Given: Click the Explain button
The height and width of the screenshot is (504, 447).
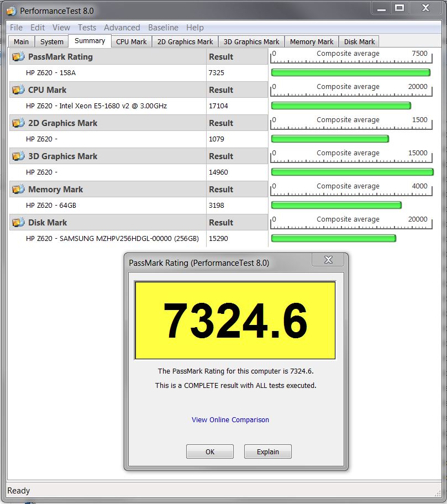Looking at the screenshot, I should pos(267,452).
